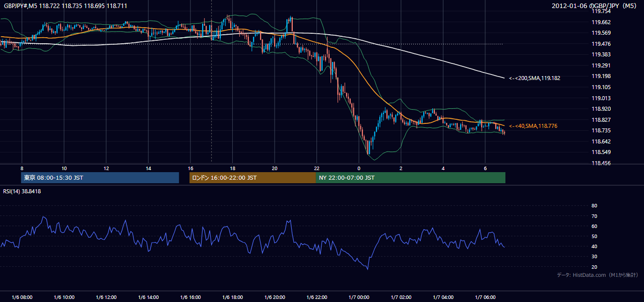This screenshot has height=302, width=644.
Task: Click RSI scale level 20
Action: coord(594,267)
